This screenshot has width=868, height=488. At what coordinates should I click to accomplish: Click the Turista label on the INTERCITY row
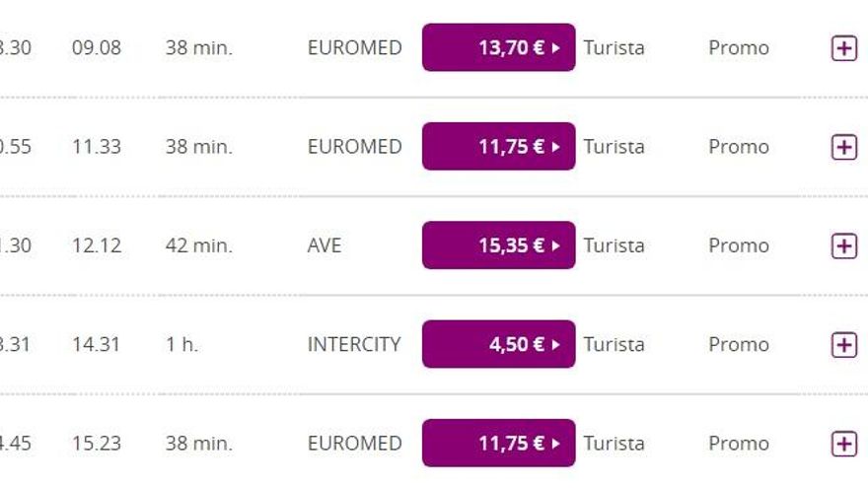click(x=614, y=344)
